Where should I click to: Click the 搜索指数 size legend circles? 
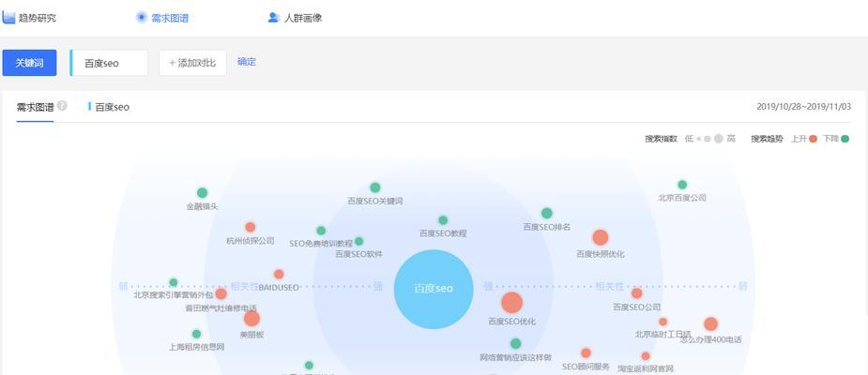click(x=709, y=139)
